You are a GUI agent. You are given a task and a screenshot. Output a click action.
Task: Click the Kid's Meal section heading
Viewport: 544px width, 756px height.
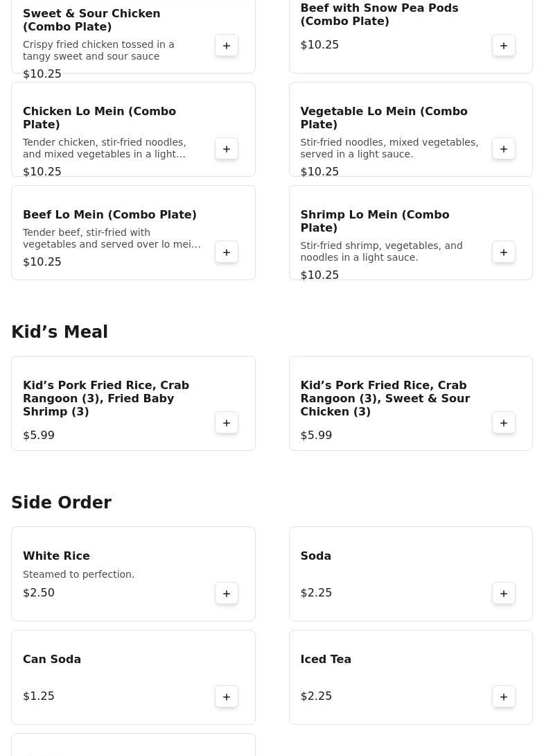click(60, 332)
